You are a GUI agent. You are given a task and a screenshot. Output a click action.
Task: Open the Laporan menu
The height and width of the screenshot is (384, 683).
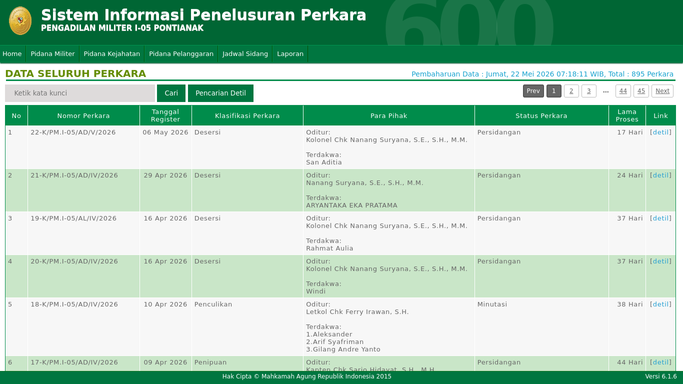point(290,54)
